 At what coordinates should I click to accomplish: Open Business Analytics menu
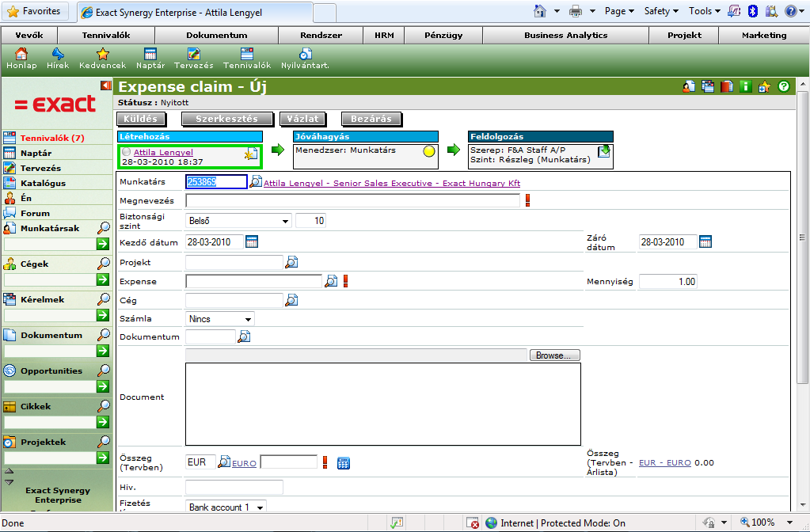[x=565, y=35]
